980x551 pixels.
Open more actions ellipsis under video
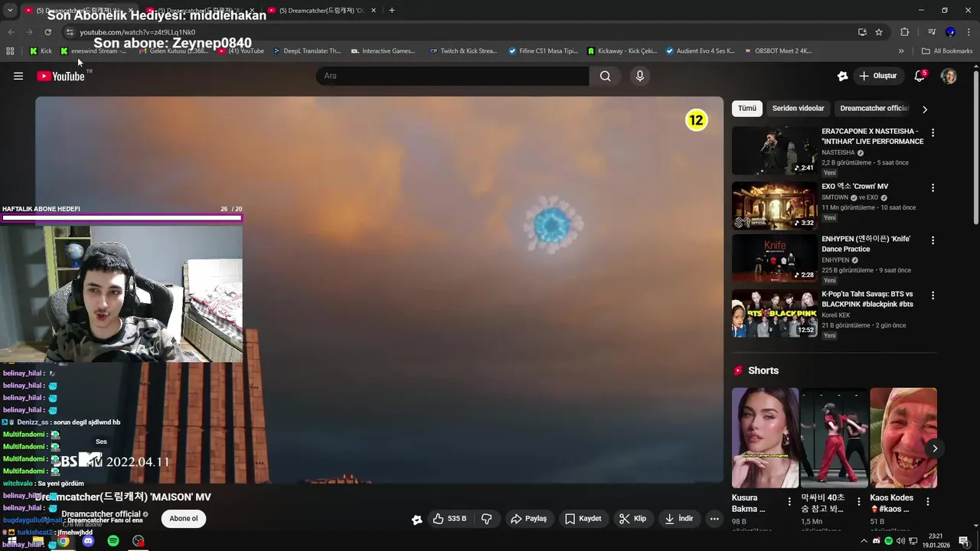(714, 519)
